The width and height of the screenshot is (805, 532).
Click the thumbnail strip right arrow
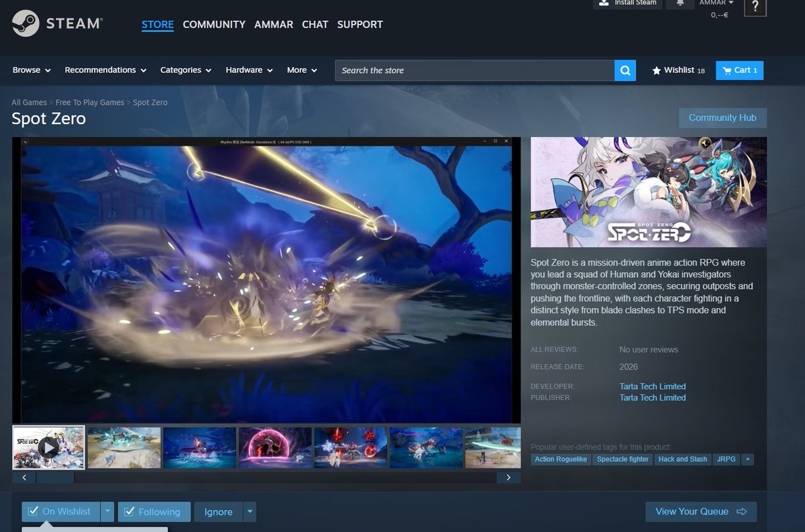pyautogui.click(x=508, y=478)
